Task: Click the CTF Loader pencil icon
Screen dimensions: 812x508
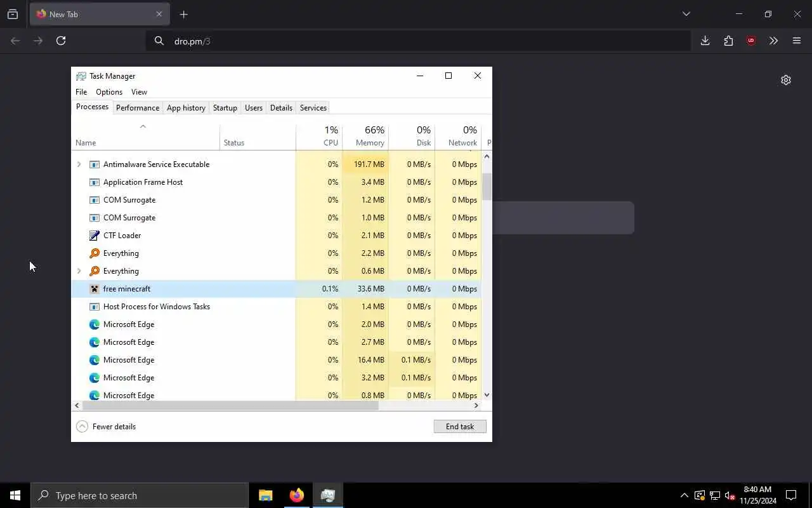Action: click(x=95, y=236)
